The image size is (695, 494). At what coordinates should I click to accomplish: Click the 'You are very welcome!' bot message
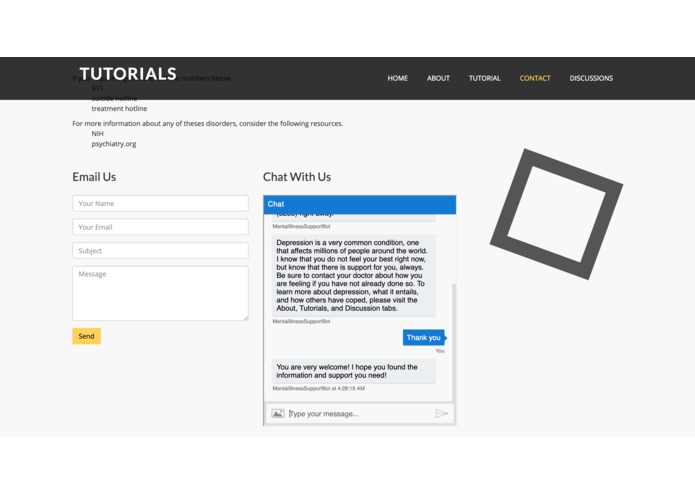(354, 371)
